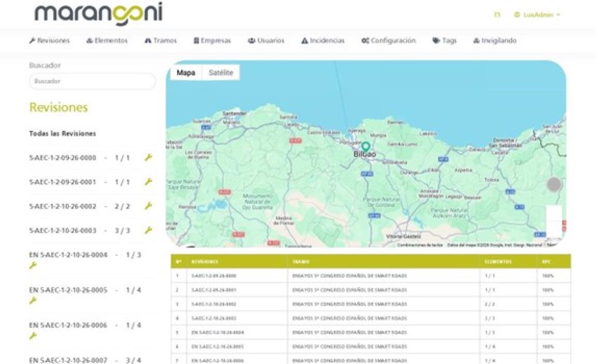596x364 pixels.
Task: Click the gray Street View pegman control
Action: click(554, 184)
